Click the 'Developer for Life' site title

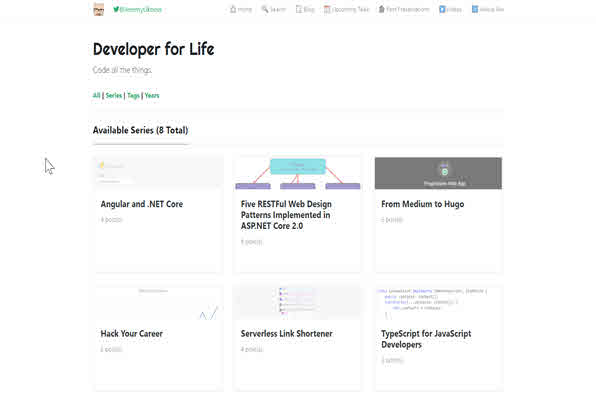tap(154, 49)
